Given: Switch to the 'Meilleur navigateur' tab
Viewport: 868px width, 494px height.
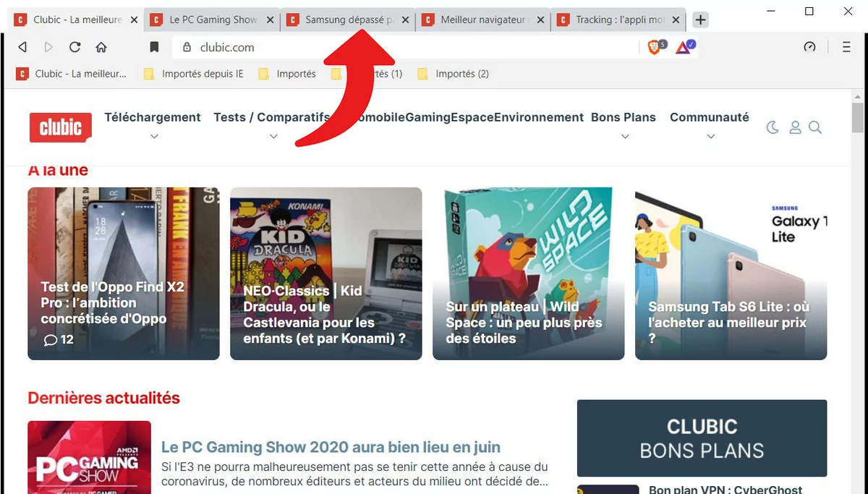Looking at the screenshot, I should pyautogui.click(x=483, y=20).
